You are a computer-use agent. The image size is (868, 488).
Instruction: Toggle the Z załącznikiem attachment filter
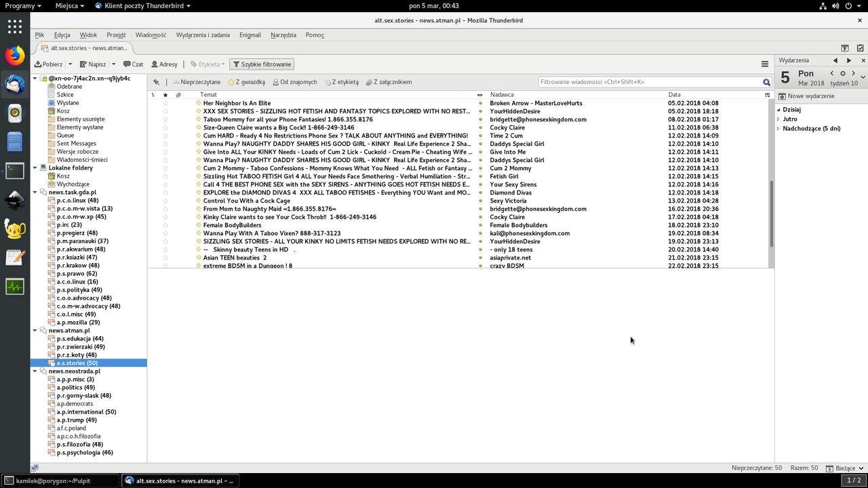coord(389,82)
